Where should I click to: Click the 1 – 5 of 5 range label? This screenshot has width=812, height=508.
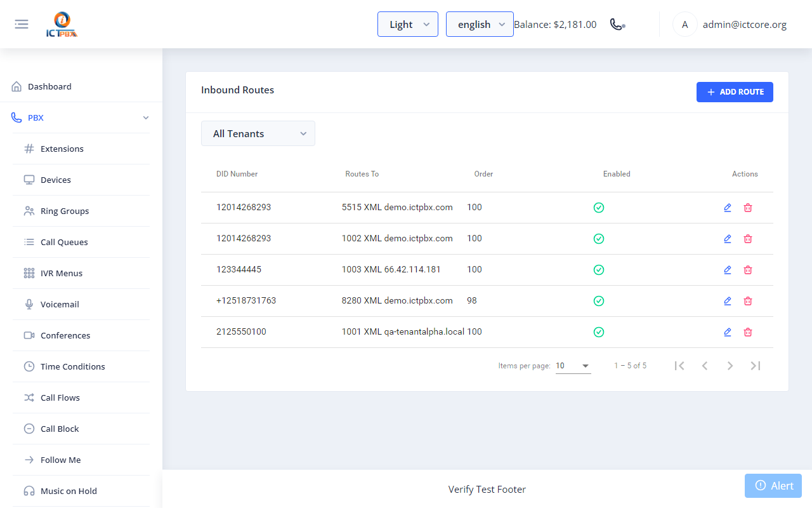[x=631, y=366]
